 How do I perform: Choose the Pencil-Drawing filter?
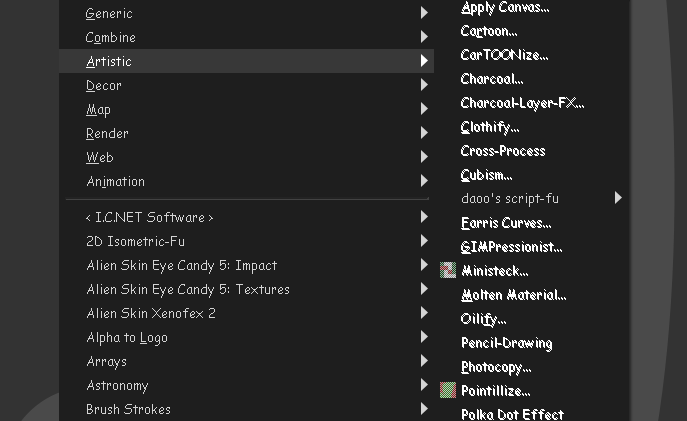pos(506,343)
